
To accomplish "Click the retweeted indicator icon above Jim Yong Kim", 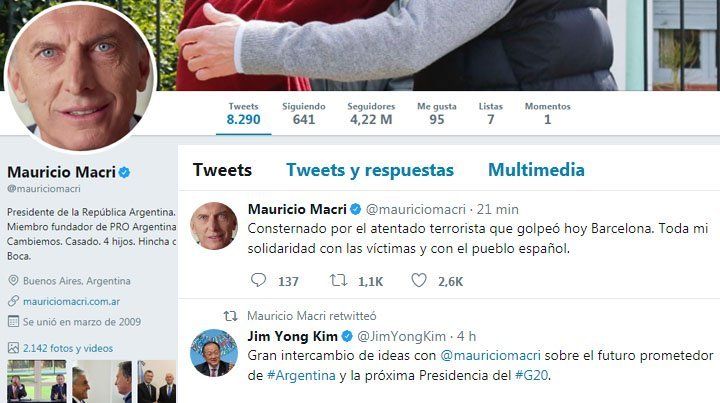I will point(230,316).
